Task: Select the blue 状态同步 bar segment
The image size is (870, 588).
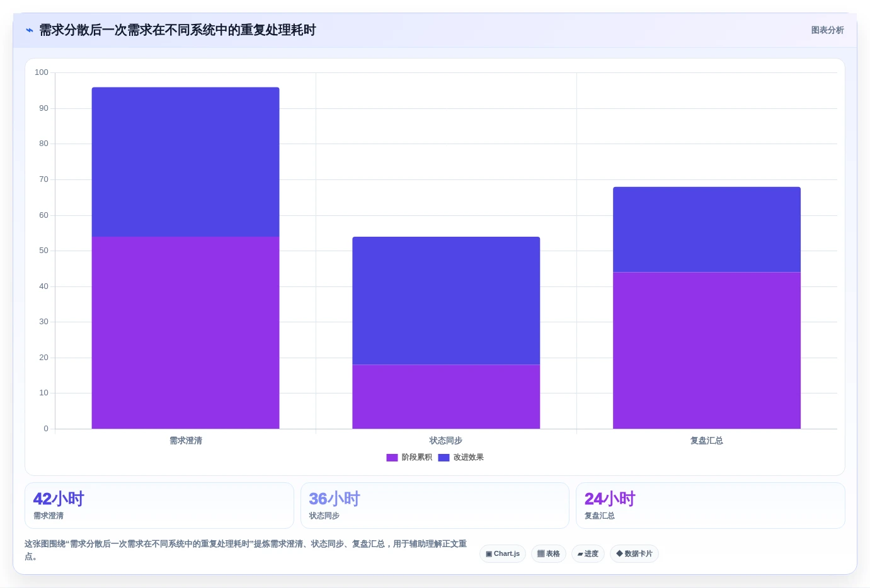Action: click(446, 301)
